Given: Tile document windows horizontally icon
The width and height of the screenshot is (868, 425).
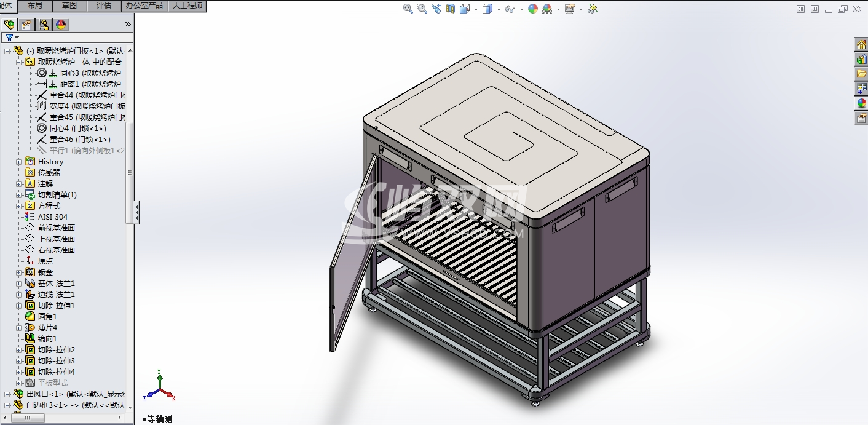Looking at the screenshot, I should point(800,9).
